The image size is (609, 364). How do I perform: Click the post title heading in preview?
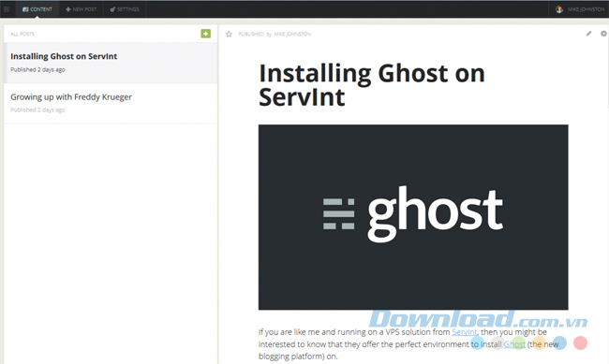click(x=372, y=85)
